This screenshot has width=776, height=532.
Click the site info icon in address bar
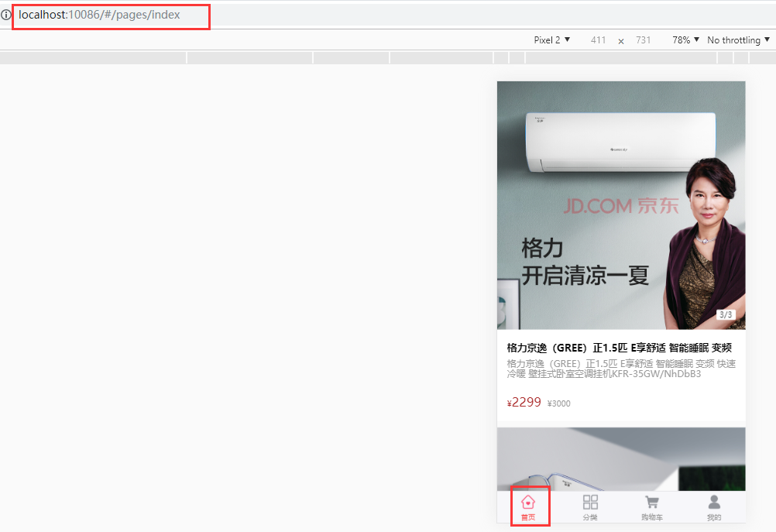5,15
